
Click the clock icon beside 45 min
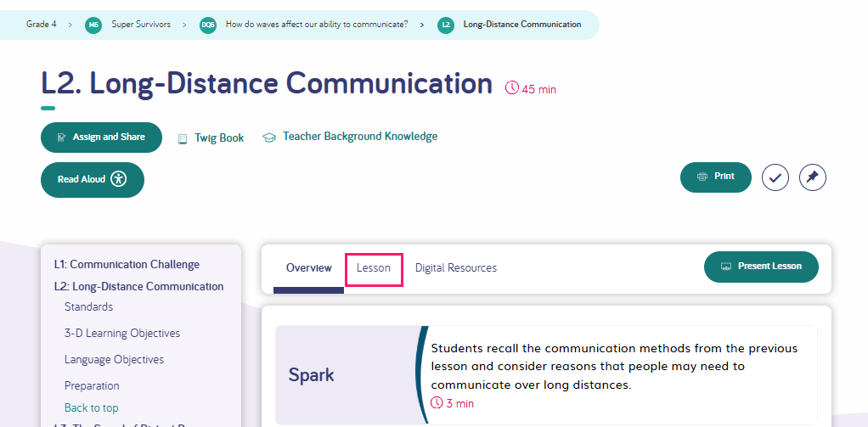512,88
